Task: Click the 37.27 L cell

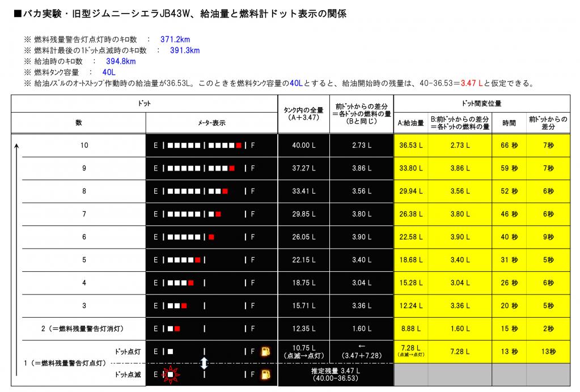Action: (x=304, y=168)
